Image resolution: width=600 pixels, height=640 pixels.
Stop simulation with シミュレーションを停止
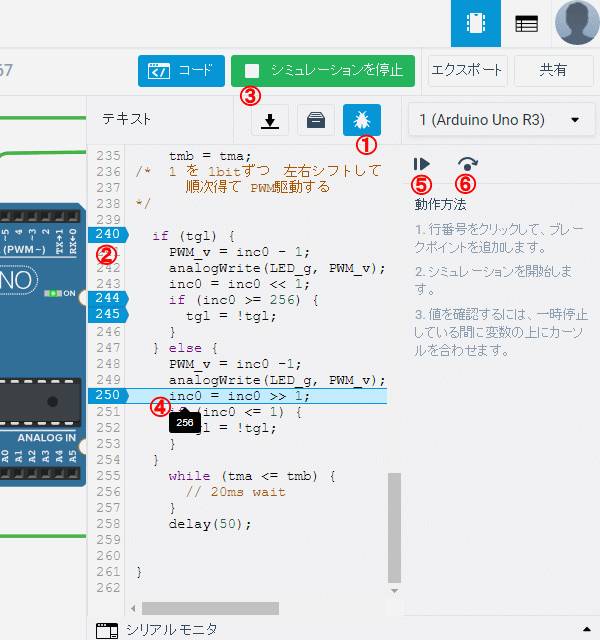tap(322, 71)
